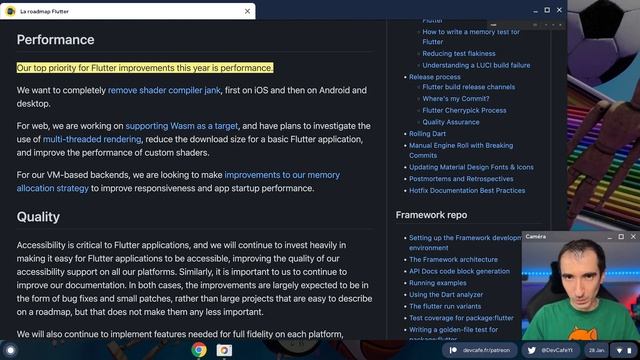The image size is (640, 360).
Task: Open the ChromeOS launcher circle button
Action: 11,350
